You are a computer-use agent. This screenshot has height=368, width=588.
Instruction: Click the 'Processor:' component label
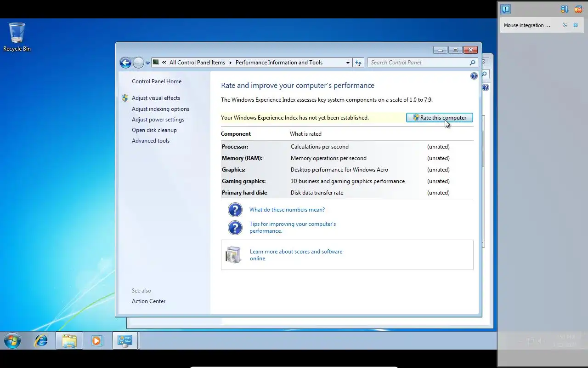pyautogui.click(x=235, y=147)
